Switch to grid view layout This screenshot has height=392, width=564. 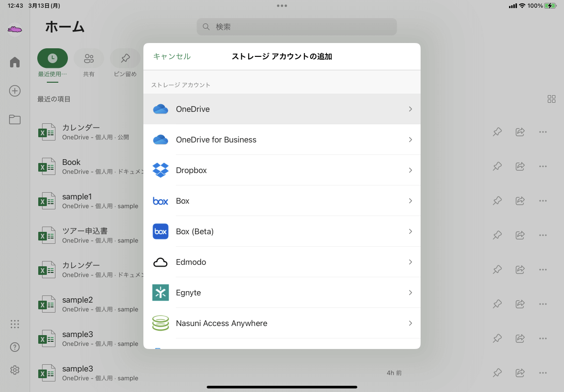click(x=552, y=99)
